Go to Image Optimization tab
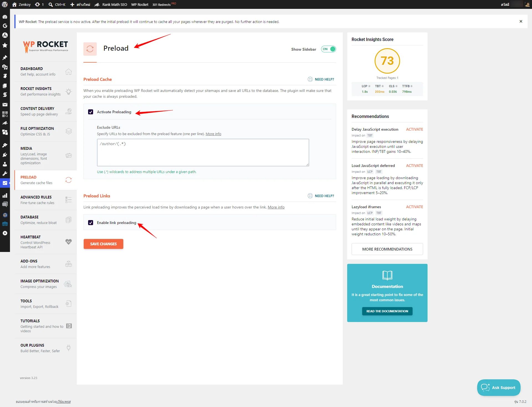The image size is (532, 407). tap(46, 284)
